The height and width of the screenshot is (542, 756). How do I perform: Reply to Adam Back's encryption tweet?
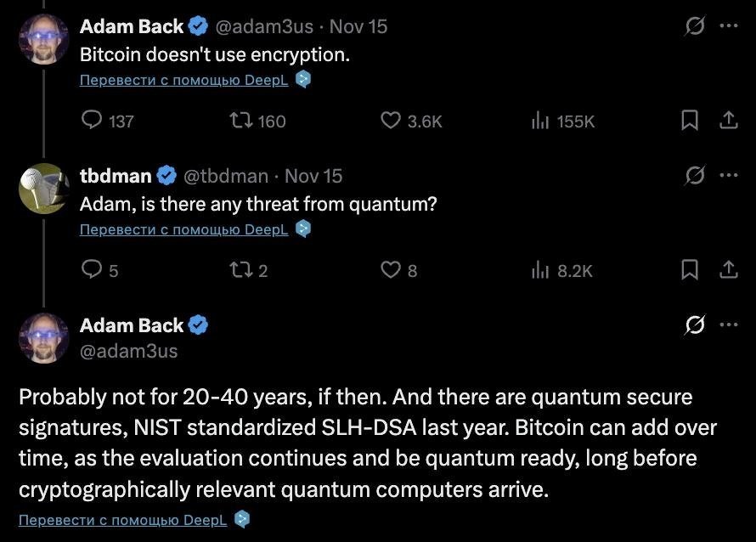click(x=92, y=121)
